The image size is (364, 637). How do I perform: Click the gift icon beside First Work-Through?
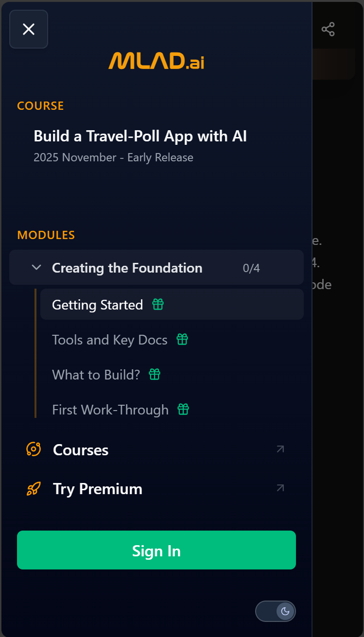point(182,409)
